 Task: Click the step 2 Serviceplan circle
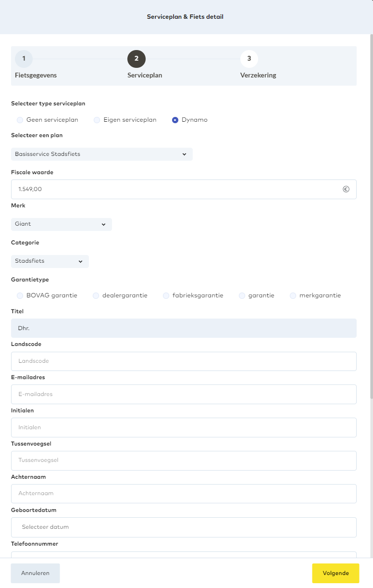pyautogui.click(x=137, y=59)
